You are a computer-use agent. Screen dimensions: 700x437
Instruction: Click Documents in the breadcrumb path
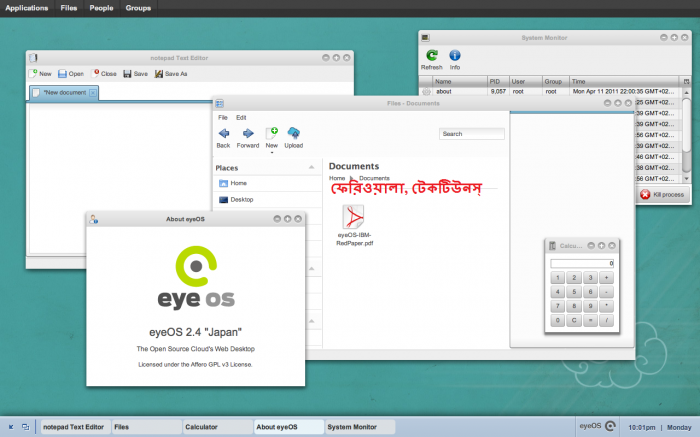374,178
